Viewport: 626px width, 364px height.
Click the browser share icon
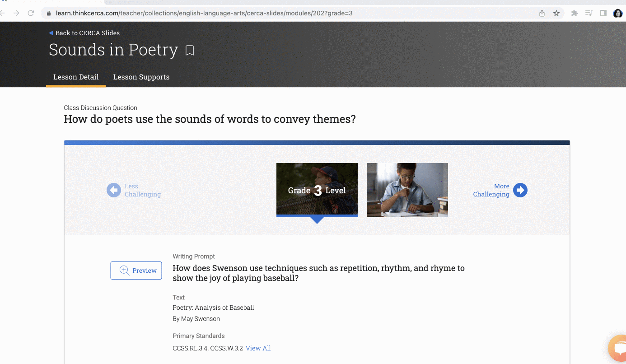click(542, 13)
